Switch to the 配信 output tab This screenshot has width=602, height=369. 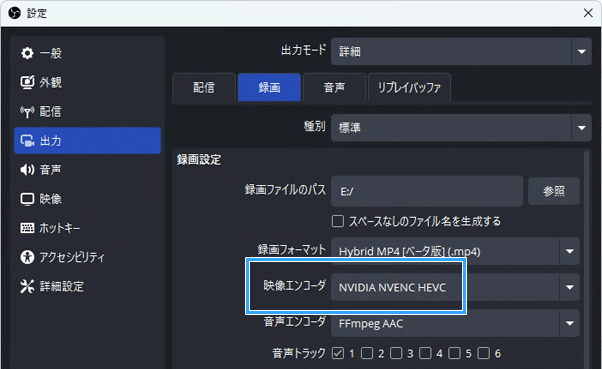tap(204, 88)
